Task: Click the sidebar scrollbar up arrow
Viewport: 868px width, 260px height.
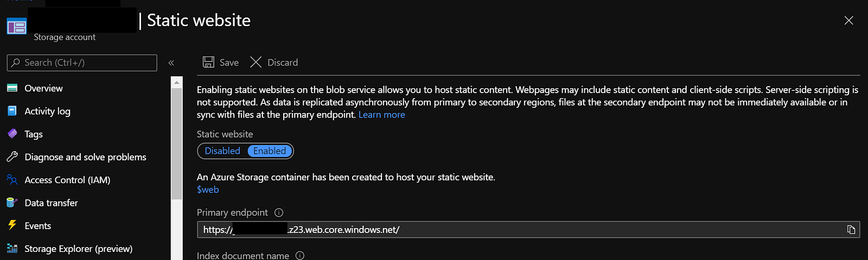Action: coord(176,82)
